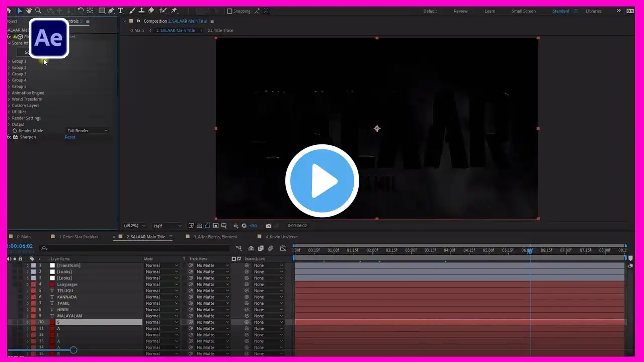This screenshot has width=644, height=362.
Task: Activate the Eraser tool
Action: click(x=151, y=11)
